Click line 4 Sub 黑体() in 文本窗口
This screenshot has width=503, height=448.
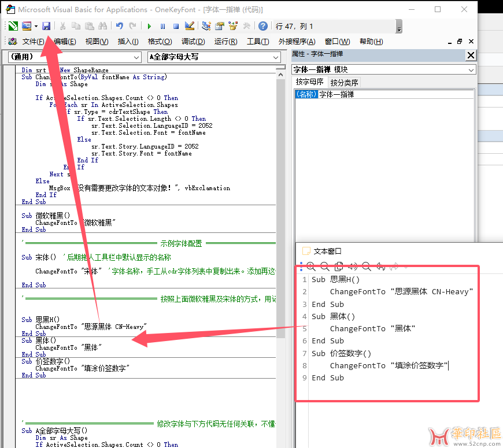pyautogui.click(x=333, y=317)
